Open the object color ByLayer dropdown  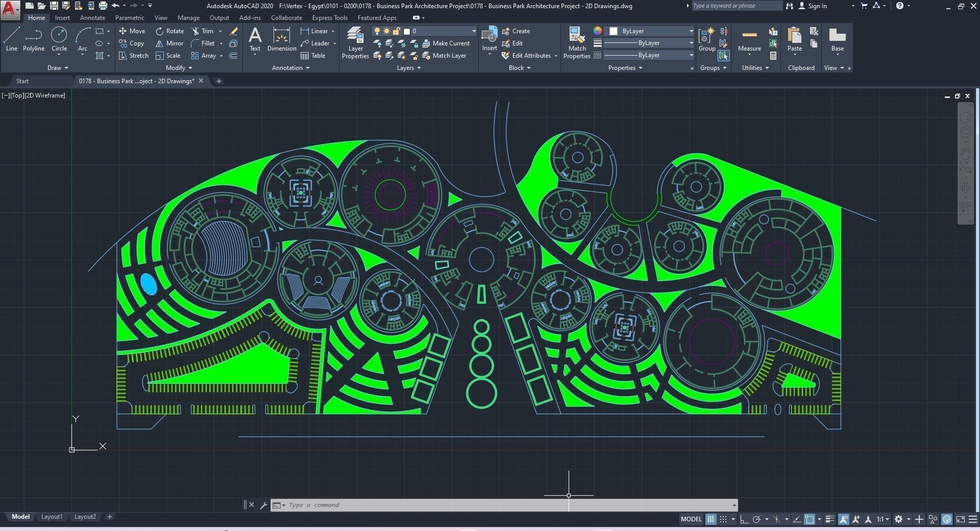click(649, 31)
